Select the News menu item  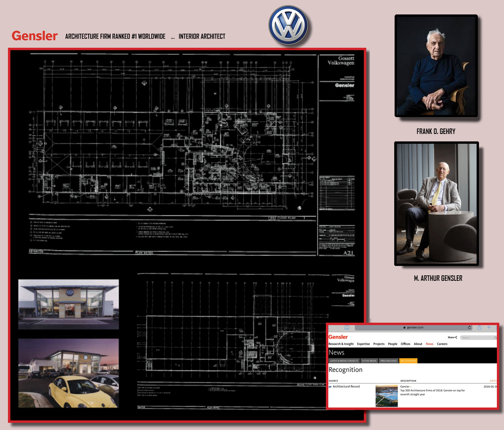[430, 344]
